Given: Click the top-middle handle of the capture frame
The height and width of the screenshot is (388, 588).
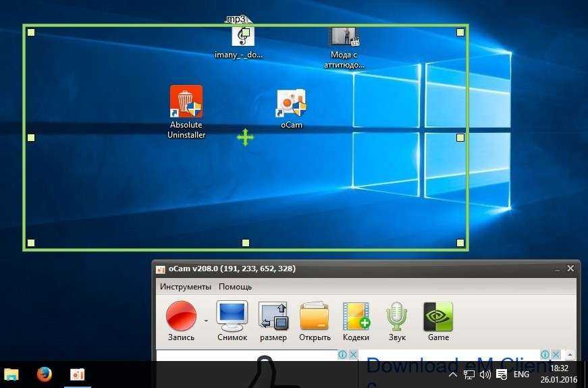Looking at the screenshot, I should 246,32.
